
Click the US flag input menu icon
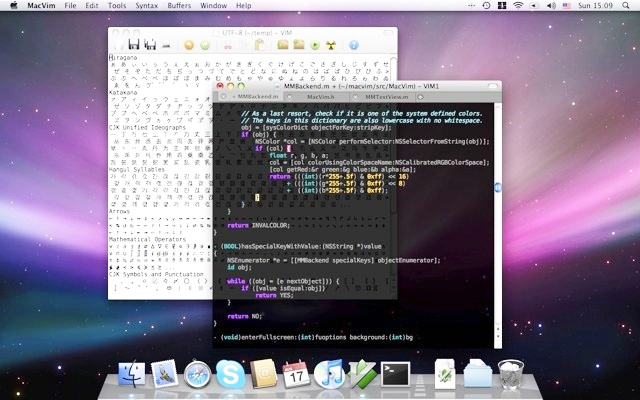click(567, 6)
